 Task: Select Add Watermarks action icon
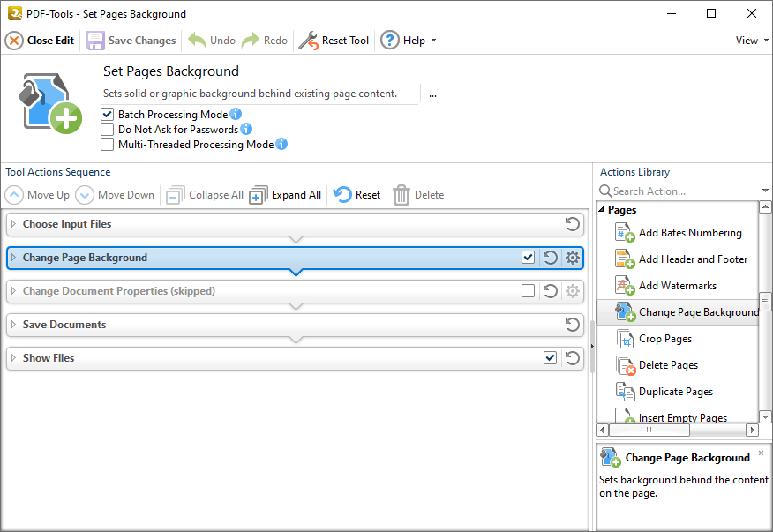[x=625, y=286]
